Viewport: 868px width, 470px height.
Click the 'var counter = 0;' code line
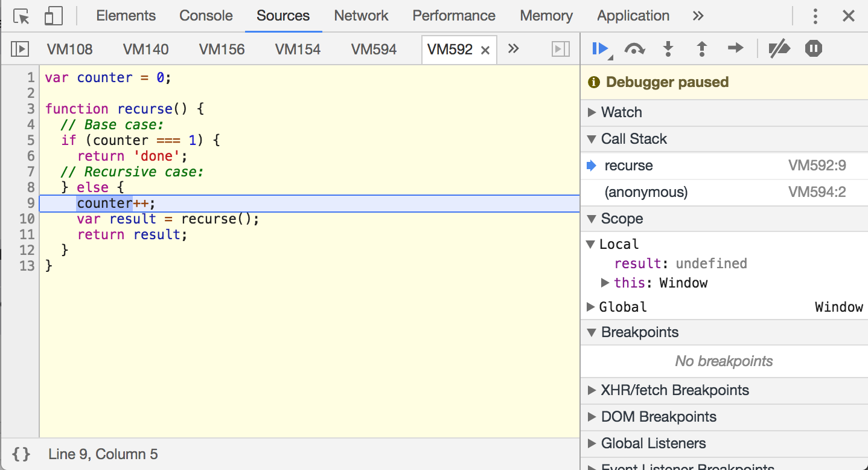point(109,77)
